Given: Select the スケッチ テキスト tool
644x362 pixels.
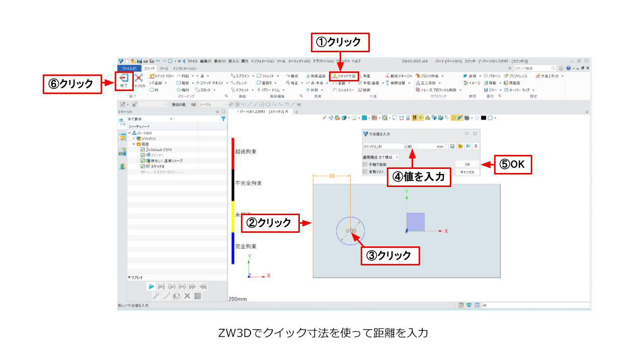Looking at the screenshot, I should coord(210,83).
